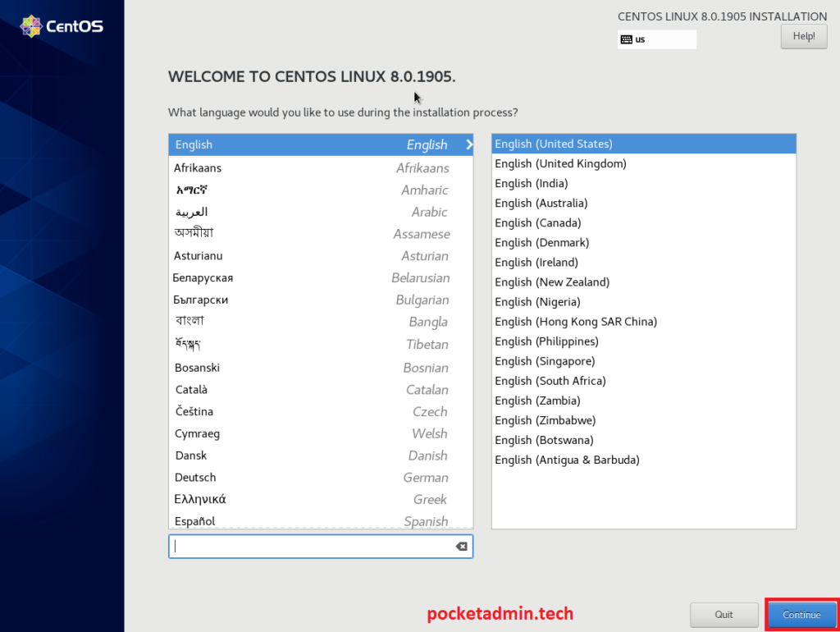Select Bosanski language
Image resolution: width=840 pixels, height=632 pixels.
point(321,368)
